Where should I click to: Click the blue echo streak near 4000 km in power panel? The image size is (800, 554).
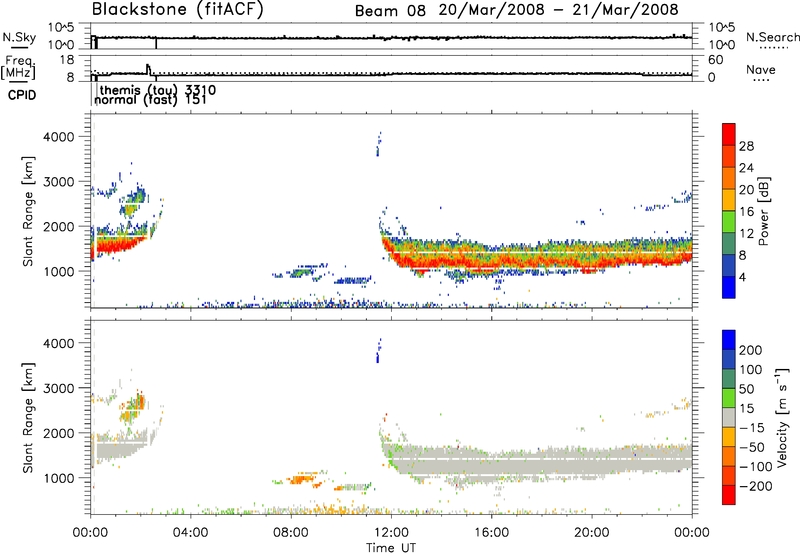tap(379, 144)
